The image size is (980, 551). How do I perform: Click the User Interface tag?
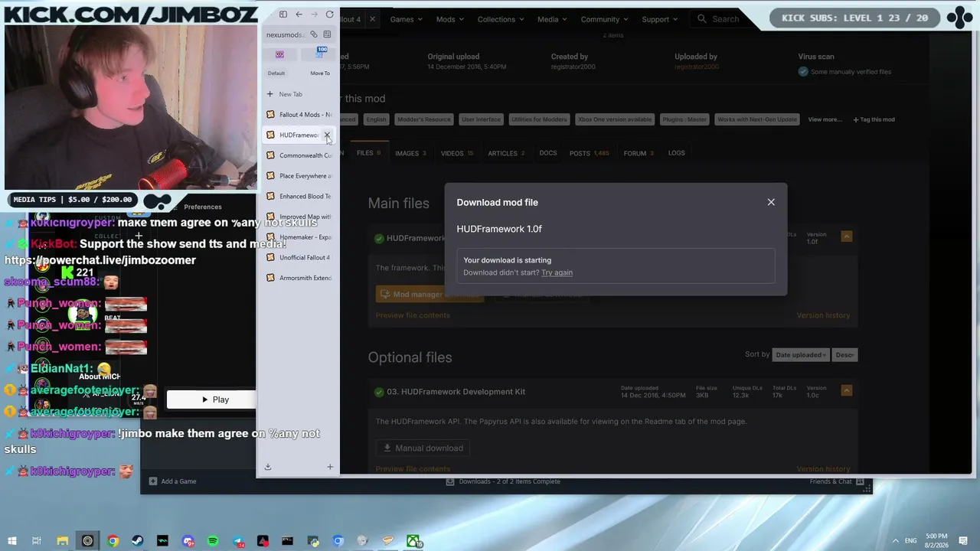coord(482,119)
